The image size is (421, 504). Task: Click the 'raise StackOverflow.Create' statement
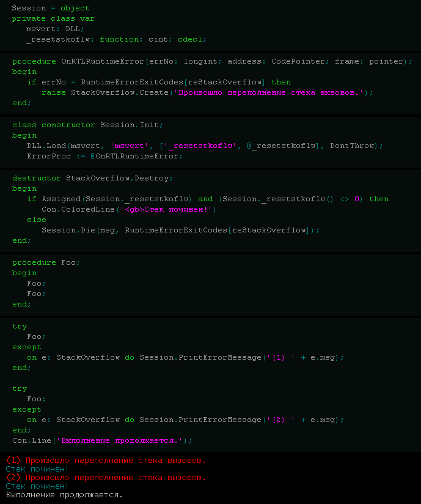[106, 93]
